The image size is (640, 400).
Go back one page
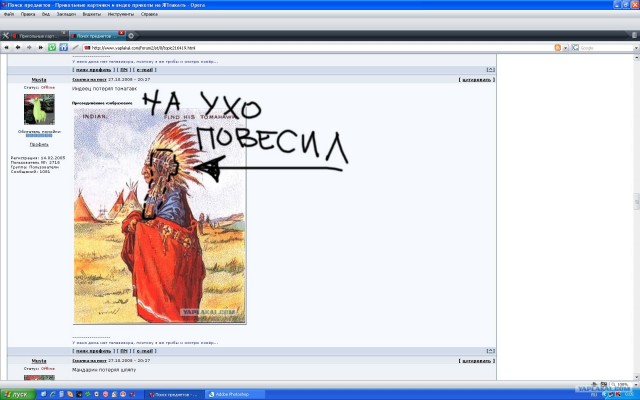tap(18, 48)
